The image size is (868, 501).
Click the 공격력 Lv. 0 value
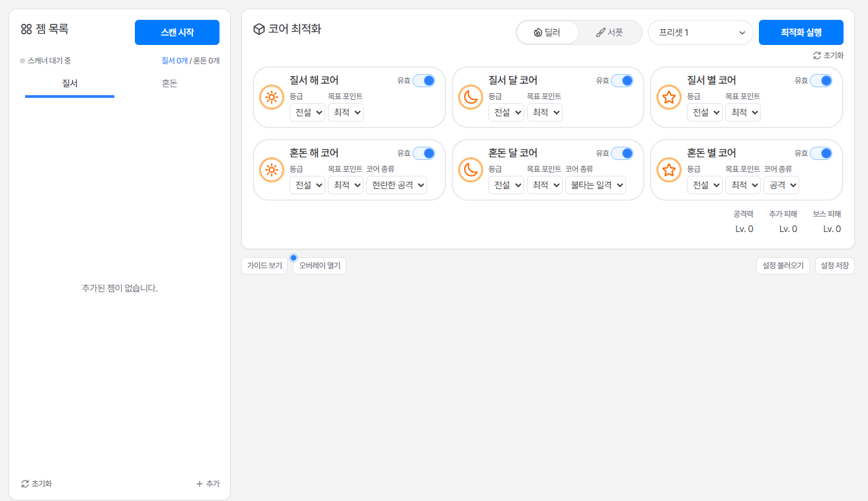point(744,229)
